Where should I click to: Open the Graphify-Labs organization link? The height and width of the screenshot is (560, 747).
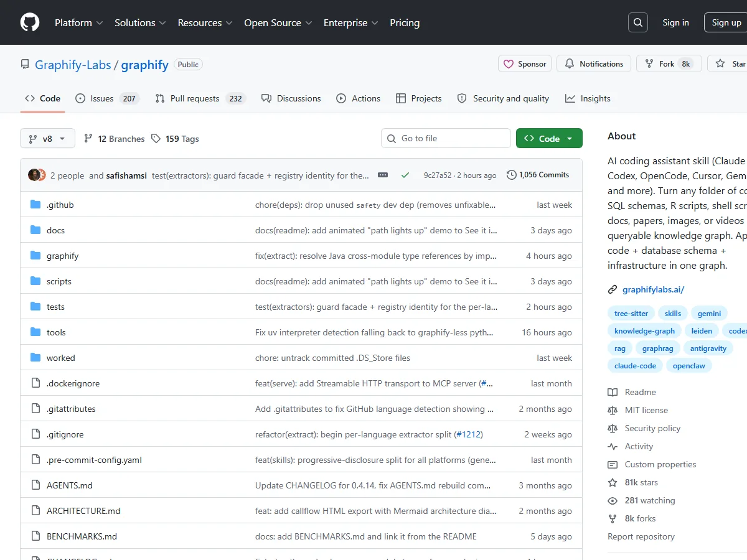coord(73,65)
